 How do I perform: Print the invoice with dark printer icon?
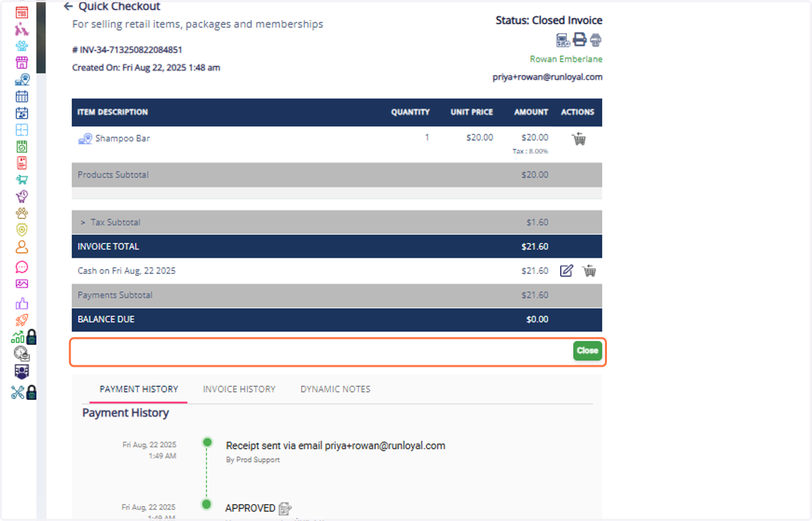click(x=579, y=40)
